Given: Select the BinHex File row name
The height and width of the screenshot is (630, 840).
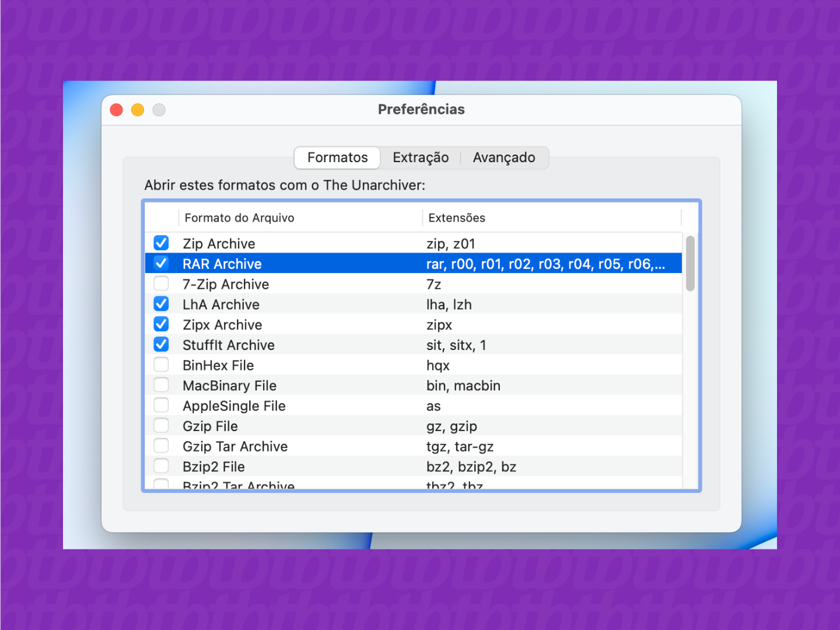Looking at the screenshot, I should (x=218, y=366).
